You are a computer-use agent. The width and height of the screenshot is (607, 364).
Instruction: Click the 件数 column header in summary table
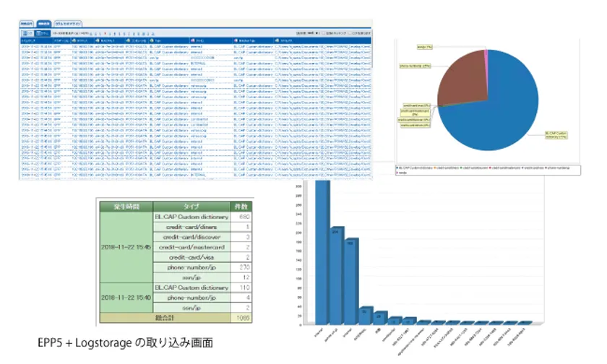(x=241, y=207)
